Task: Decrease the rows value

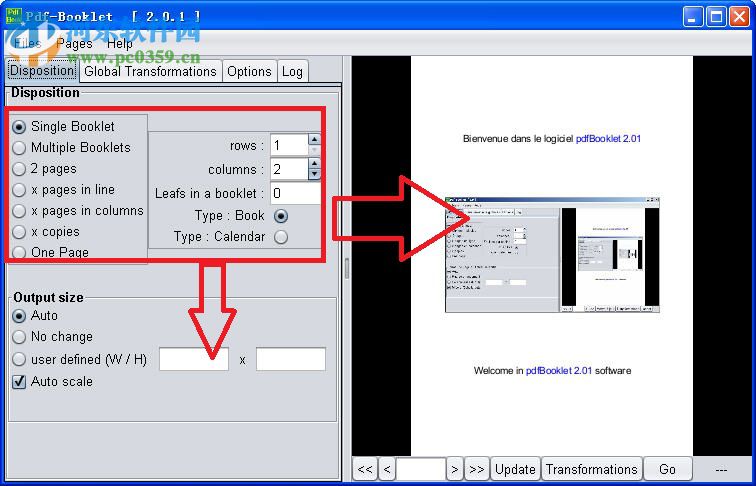Action: coord(314,150)
